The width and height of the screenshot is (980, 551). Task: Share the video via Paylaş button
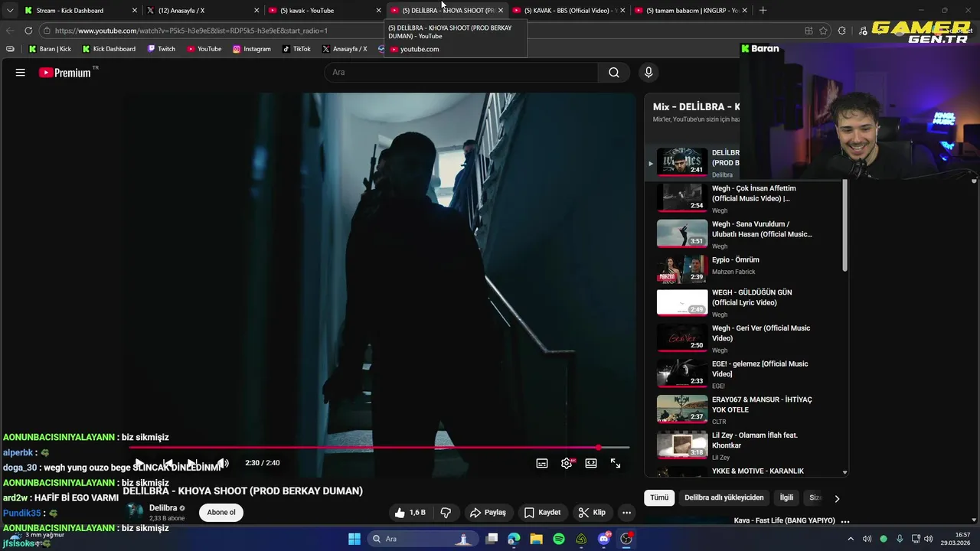click(488, 513)
